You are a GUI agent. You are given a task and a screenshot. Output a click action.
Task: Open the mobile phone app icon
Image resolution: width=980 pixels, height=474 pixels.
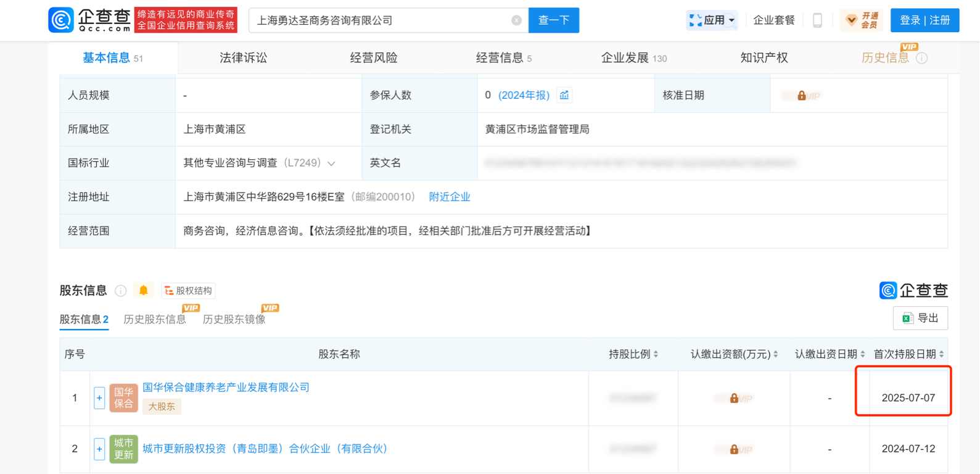(817, 20)
